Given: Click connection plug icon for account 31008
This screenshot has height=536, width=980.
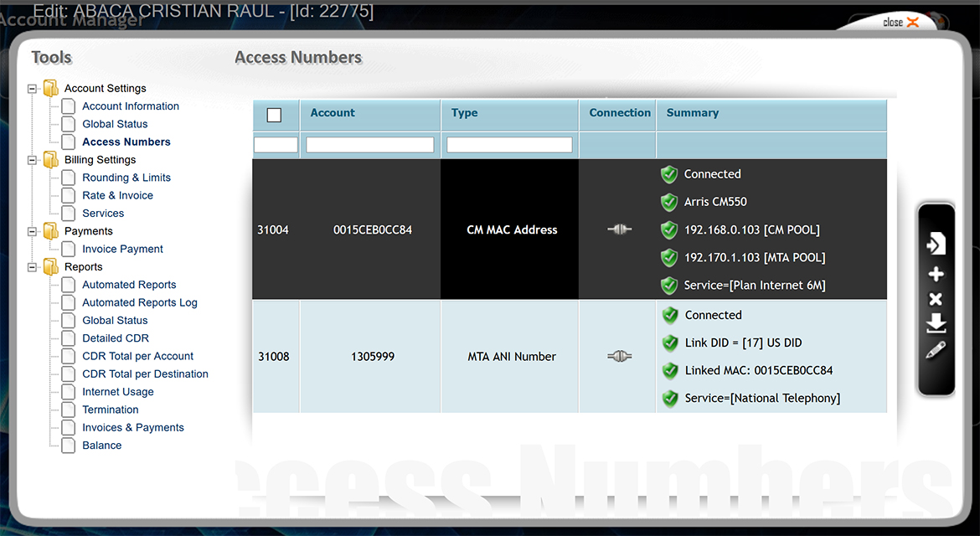Looking at the screenshot, I should tap(619, 357).
